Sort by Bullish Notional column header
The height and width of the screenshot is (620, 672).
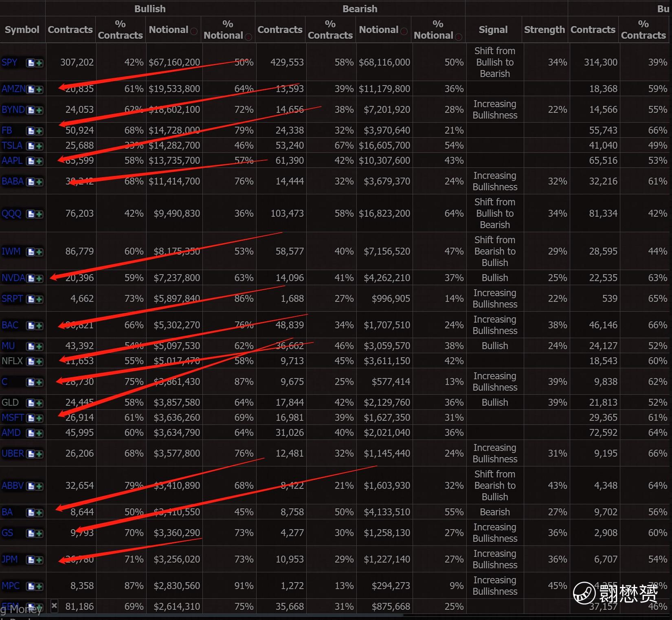click(169, 30)
